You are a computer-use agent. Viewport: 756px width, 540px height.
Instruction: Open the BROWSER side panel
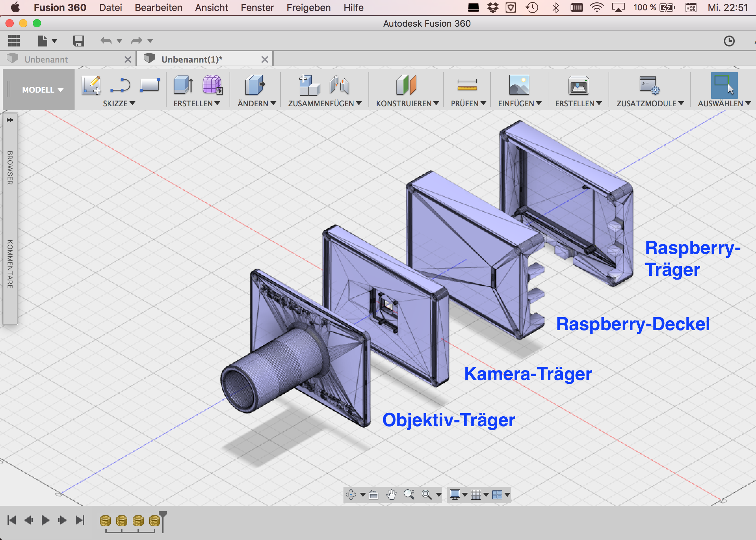click(10, 168)
